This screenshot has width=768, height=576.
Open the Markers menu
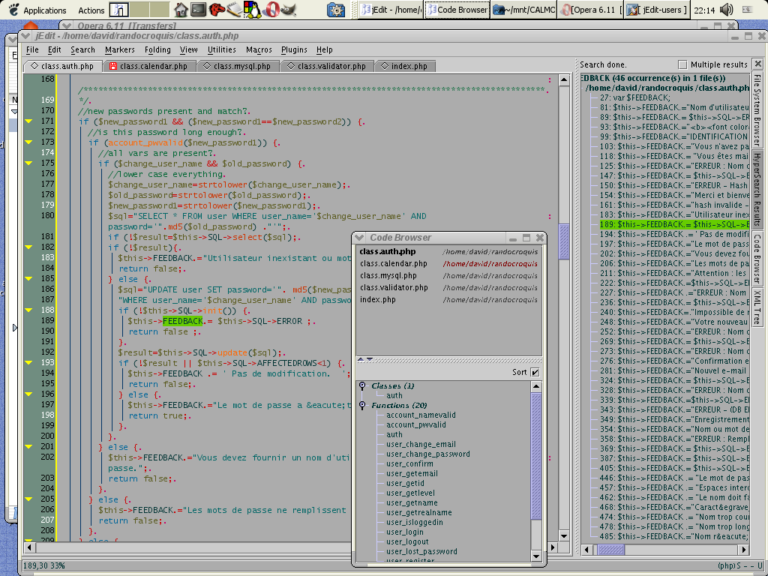coord(120,49)
